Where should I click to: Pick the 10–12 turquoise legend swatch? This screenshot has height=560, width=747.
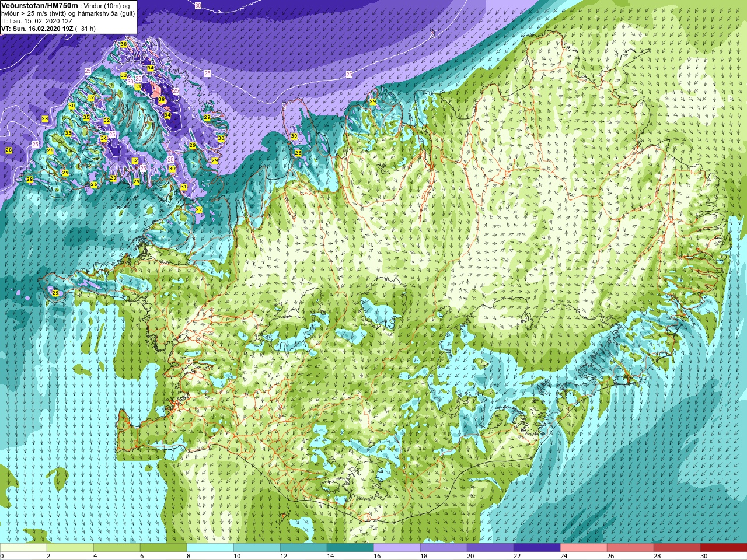257,547
